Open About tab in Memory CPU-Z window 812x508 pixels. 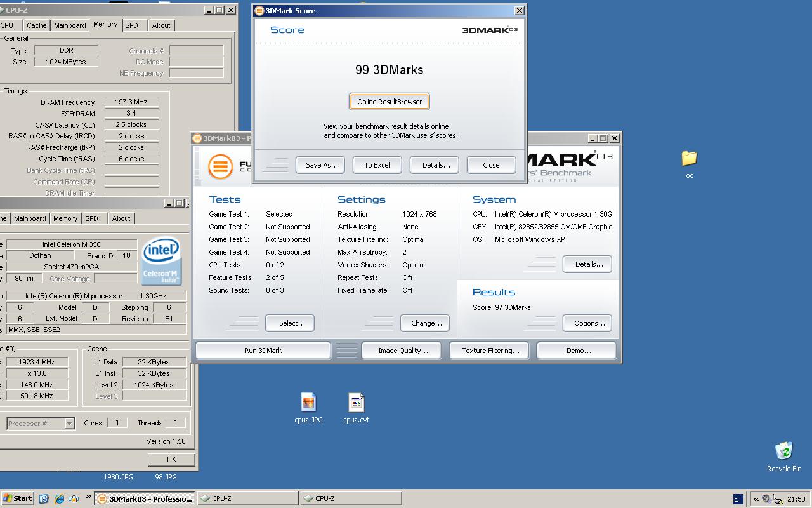(161, 25)
